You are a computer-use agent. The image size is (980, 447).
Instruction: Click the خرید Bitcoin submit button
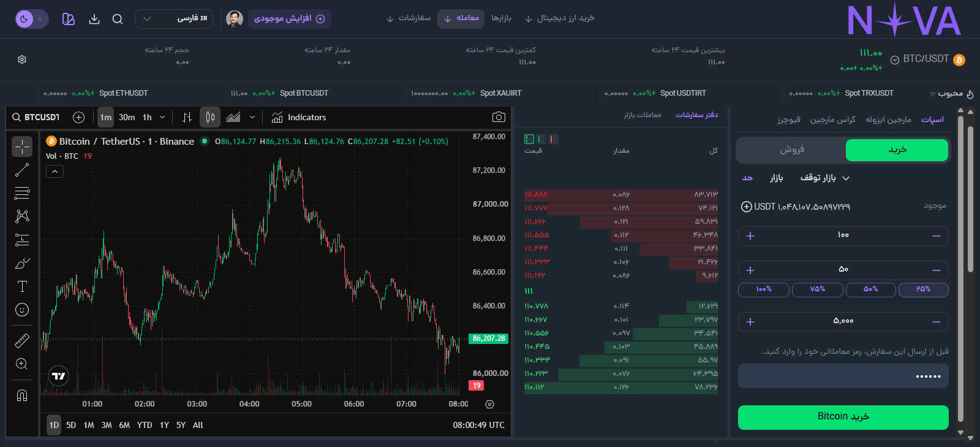tap(843, 417)
